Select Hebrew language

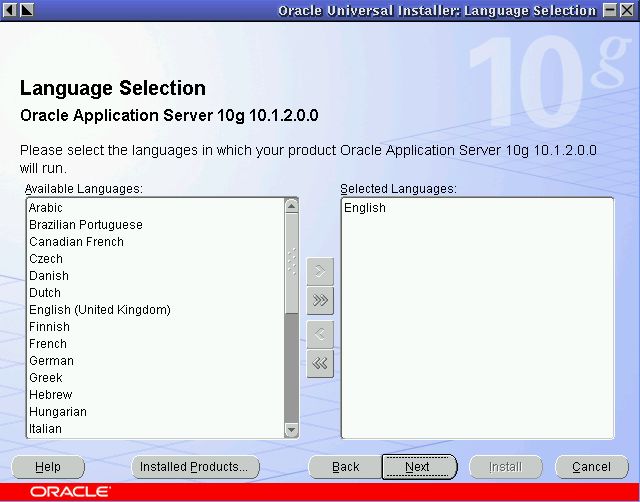click(156, 395)
